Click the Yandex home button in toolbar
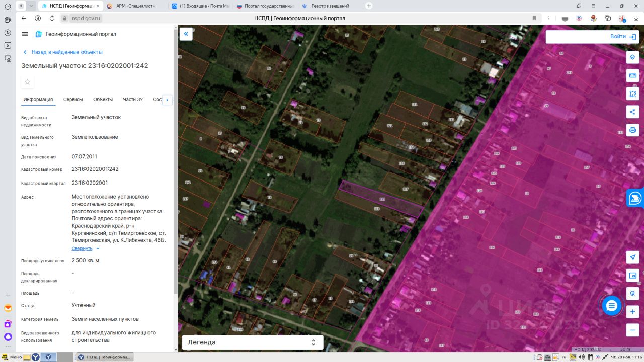The image size is (644, 362). [x=38, y=18]
